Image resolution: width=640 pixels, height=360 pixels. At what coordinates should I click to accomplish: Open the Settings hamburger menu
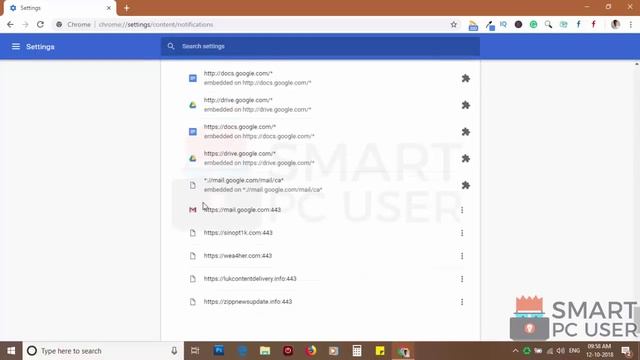tap(16, 47)
